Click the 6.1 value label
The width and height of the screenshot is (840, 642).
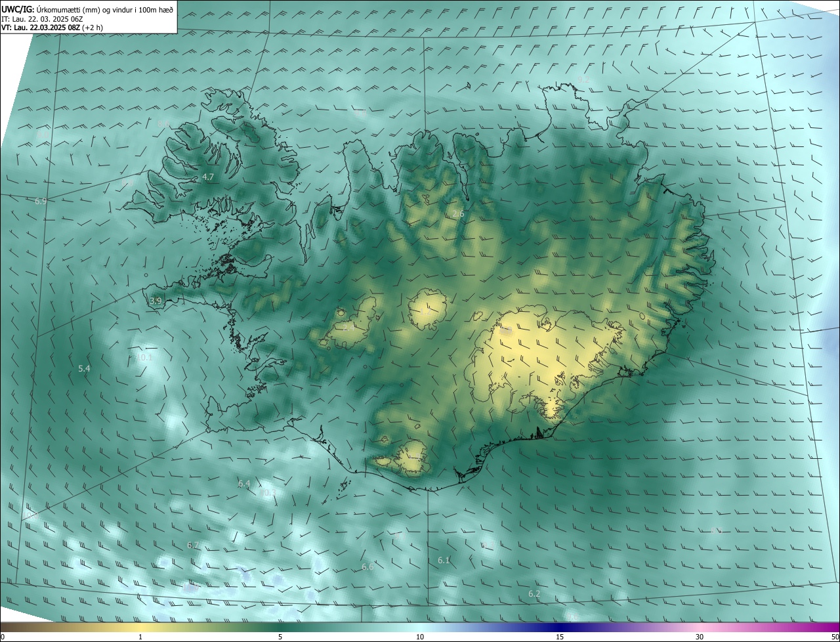coord(444,560)
